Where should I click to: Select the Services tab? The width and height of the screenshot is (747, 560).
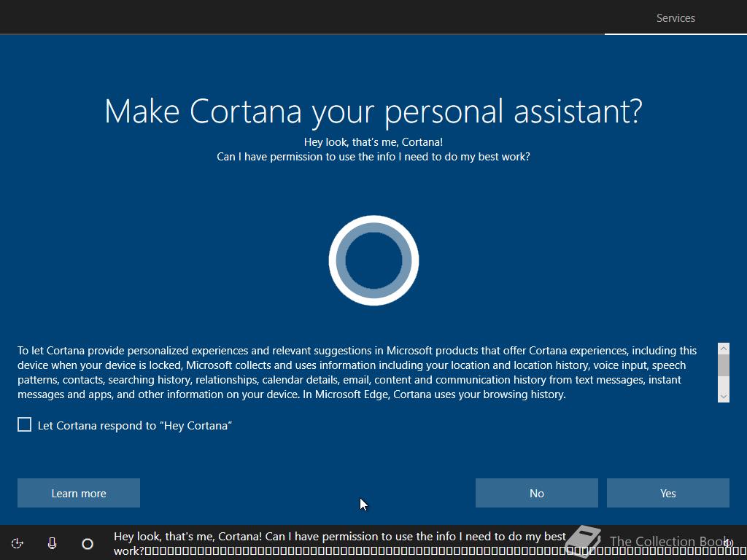point(676,18)
